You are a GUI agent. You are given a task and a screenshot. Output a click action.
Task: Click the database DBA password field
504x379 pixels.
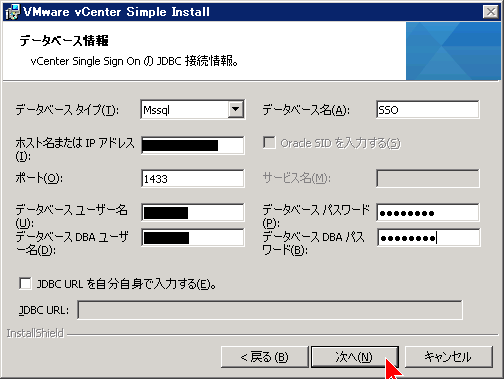pyautogui.click(x=429, y=237)
